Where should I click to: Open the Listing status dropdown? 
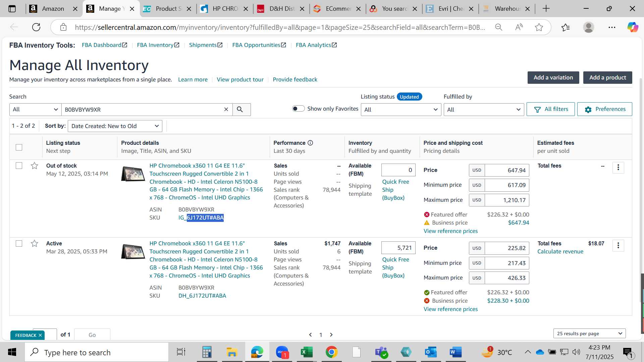pyautogui.click(x=401, y=110)
